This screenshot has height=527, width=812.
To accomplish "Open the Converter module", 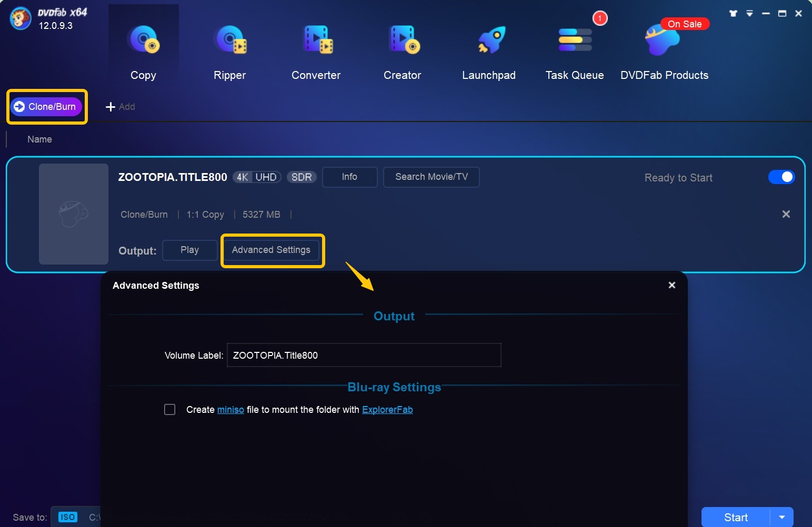I will click(x=316, y=53).
